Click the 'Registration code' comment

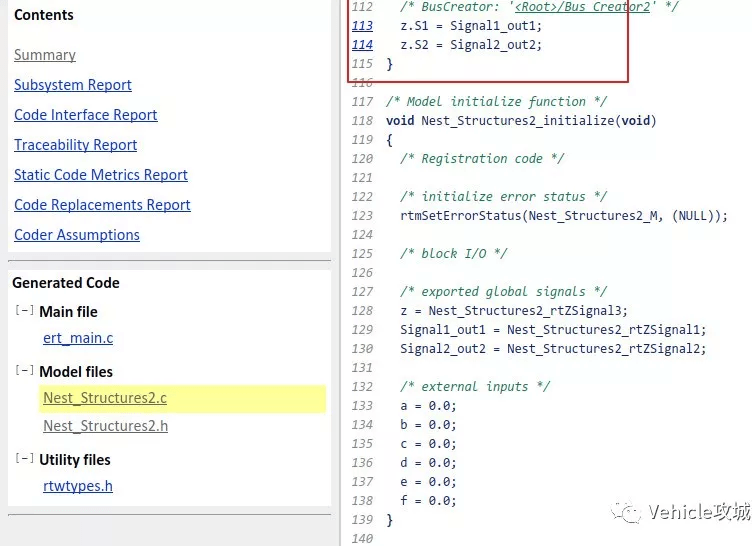click(482, 158)
